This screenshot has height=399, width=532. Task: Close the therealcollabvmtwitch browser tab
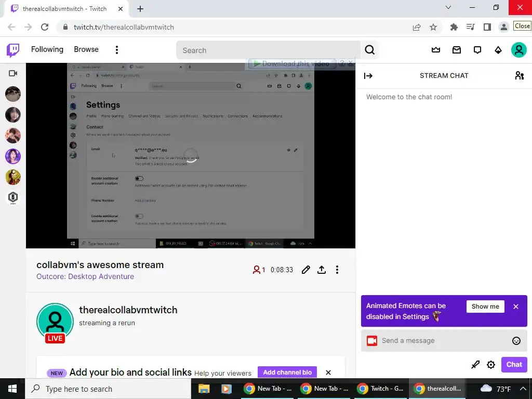121,9
